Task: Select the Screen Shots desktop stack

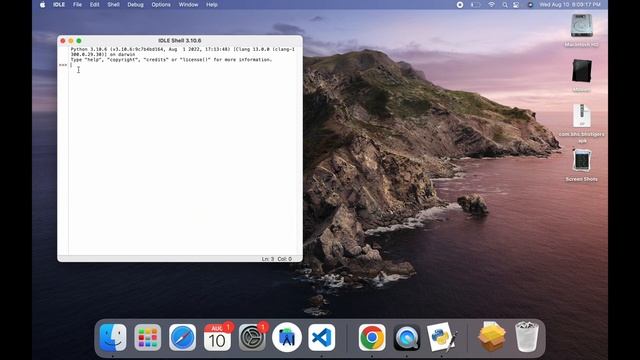Action: point(582,160)
